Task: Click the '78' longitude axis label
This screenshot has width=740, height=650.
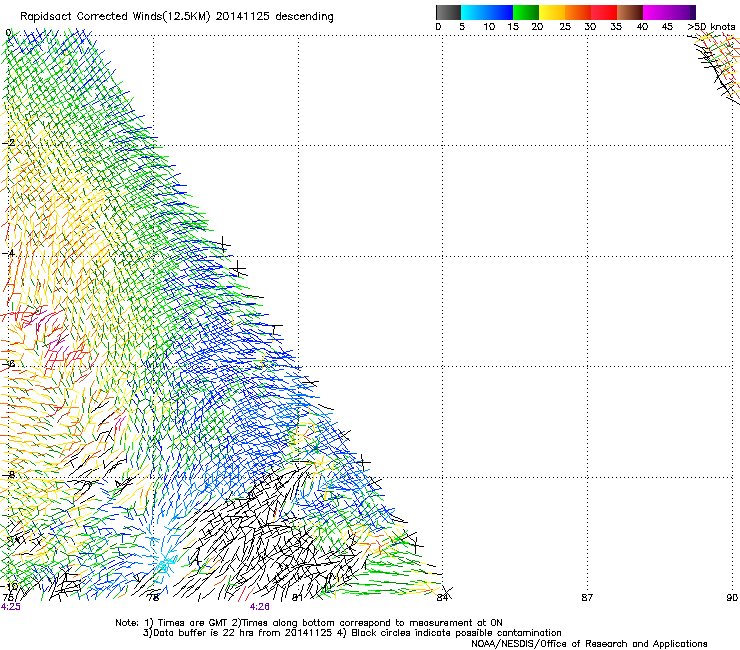Action: (x=153, y=598)
